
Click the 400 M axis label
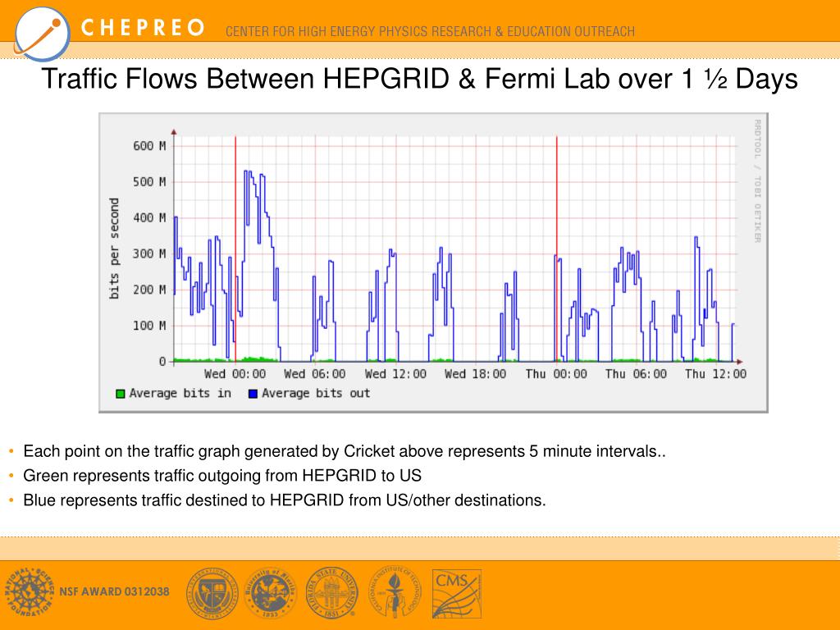(x=149, y=218)
